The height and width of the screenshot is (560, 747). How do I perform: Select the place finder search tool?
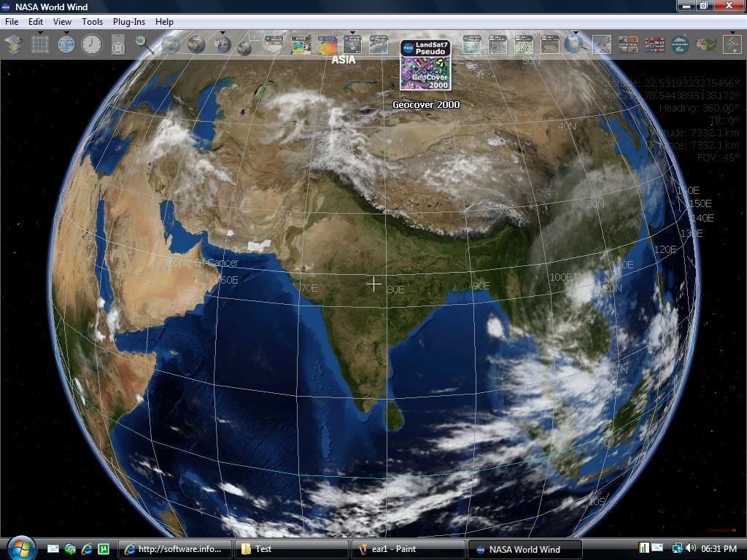(140, 44)
